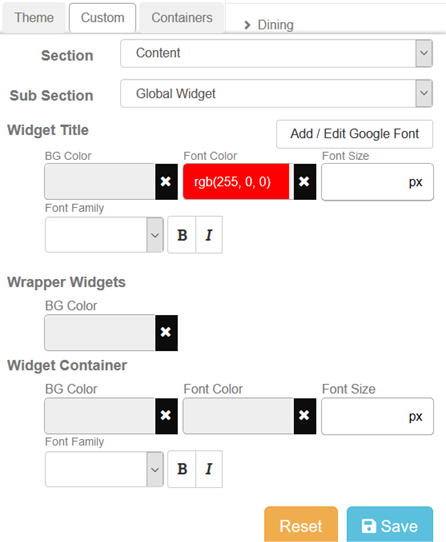Click the orange Reset button
The height and width of the screenshot is (542, 446).
click(301, 525)
